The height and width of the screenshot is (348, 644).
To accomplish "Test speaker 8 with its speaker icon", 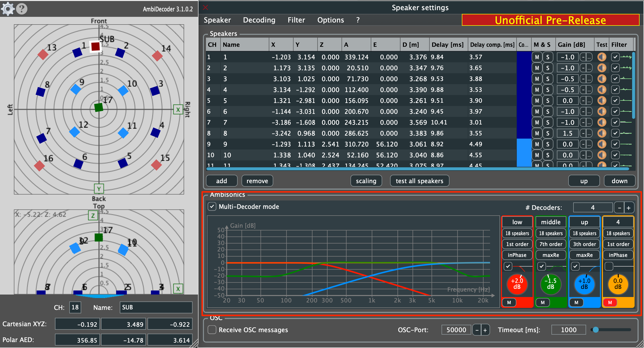I will click(602, 133).
